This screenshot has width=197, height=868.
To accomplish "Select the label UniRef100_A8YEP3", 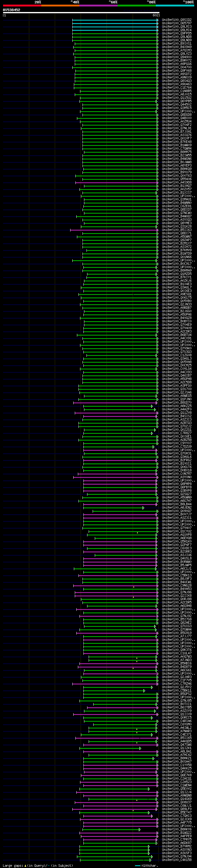I will click(177, 165).
